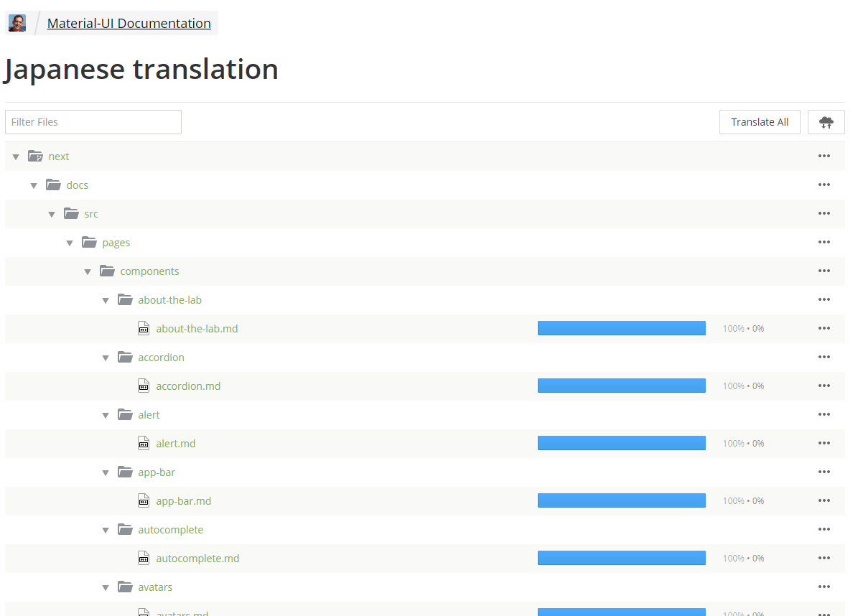The width and height of the screenshot is (858, 616).
Task: Collapse the app-bar folder arrow
Action: click(106, 473)
